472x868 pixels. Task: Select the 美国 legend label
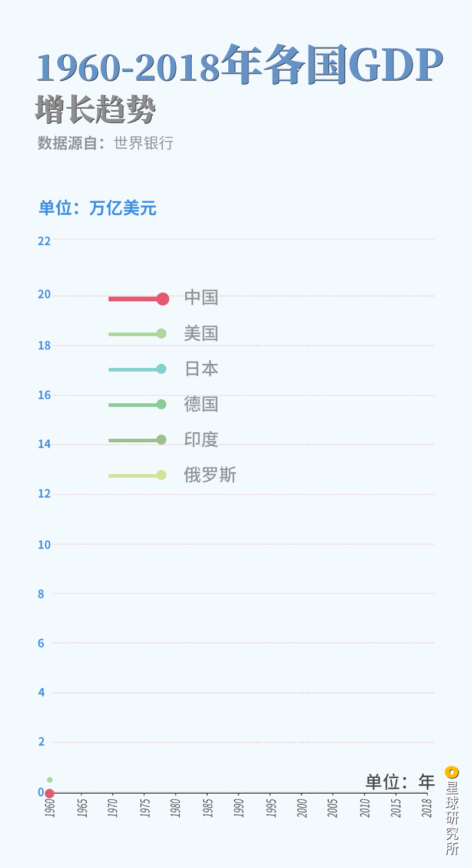point(201,333)
